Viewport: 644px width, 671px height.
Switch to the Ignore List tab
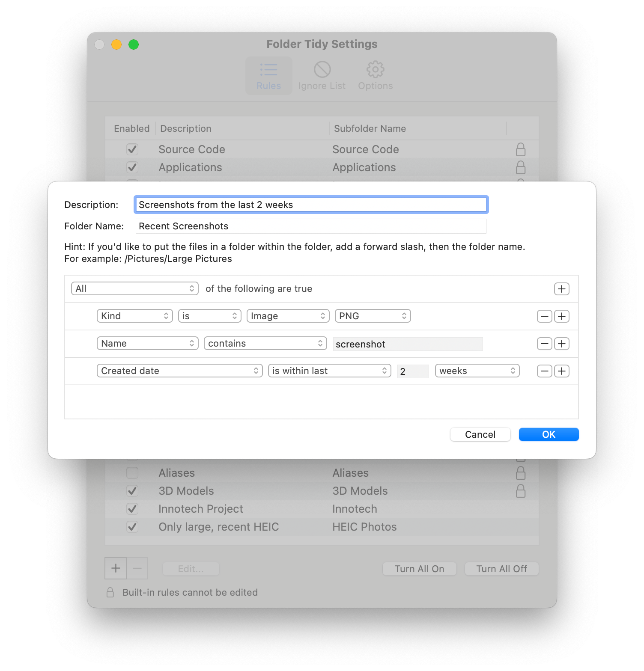(x=322, y=76)
